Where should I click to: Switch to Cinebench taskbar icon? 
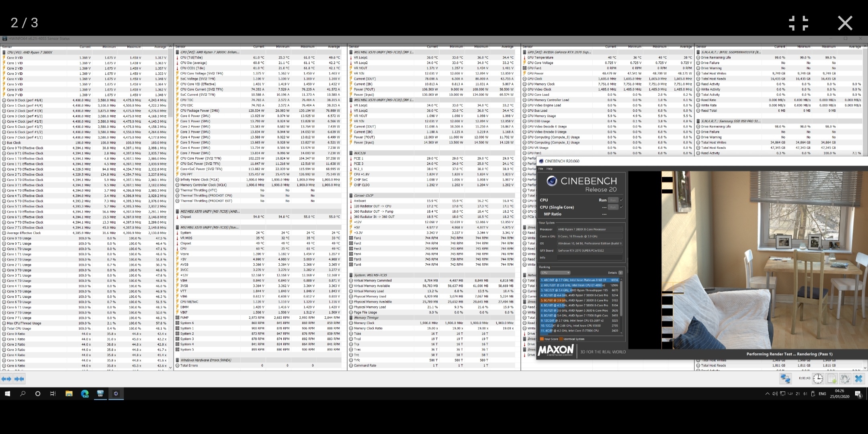click(x=116, y=394)
